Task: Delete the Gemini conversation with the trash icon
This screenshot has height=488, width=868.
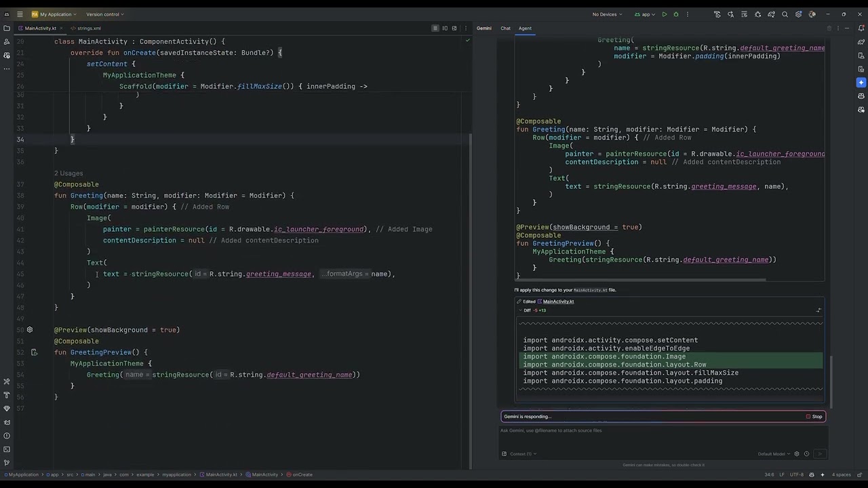Action: [x=829, y=28]
